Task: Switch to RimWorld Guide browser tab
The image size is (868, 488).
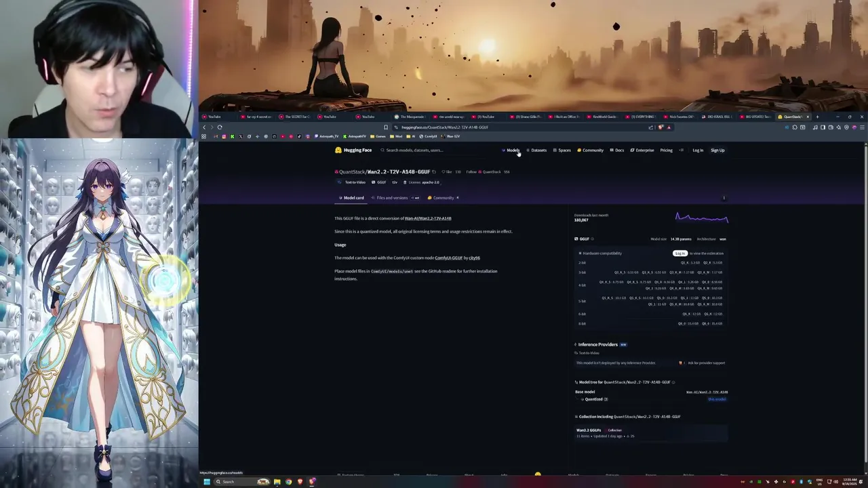Action: point(602,117)
